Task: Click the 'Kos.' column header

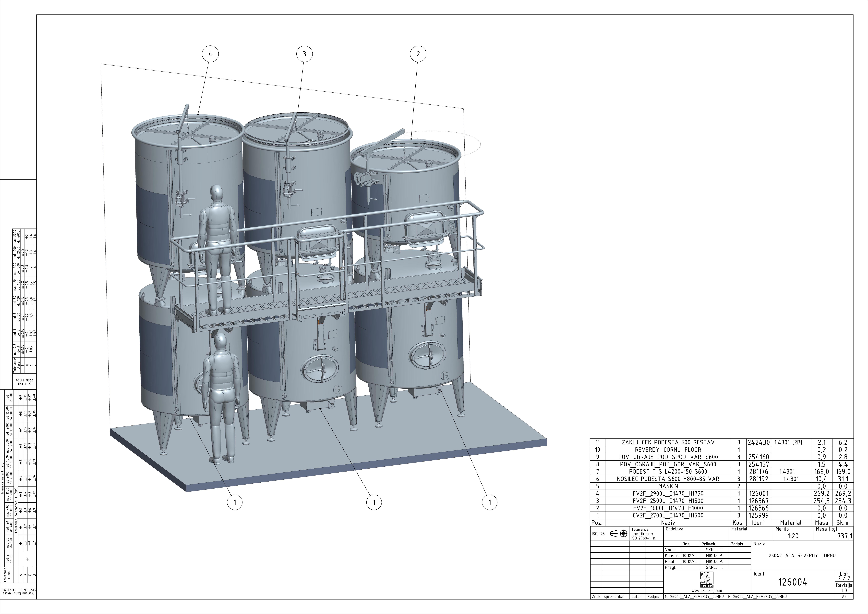Action: [x=738, y=523]
